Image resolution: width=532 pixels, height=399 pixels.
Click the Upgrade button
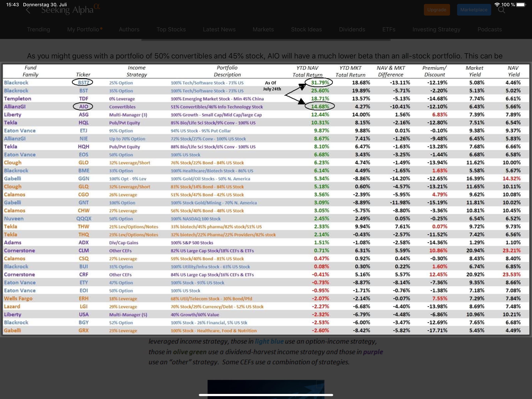[437, 10]
